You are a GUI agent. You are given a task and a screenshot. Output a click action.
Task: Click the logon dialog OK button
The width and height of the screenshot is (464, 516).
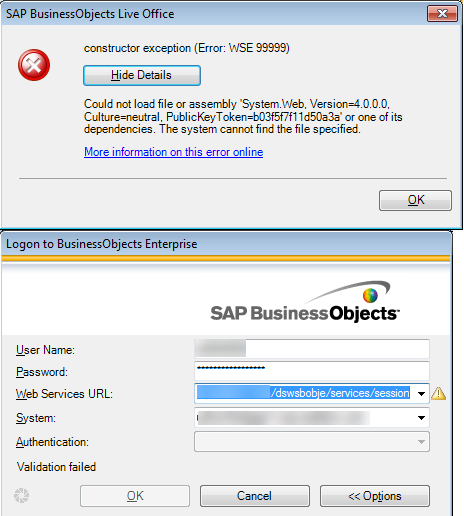tap(135, 496)
